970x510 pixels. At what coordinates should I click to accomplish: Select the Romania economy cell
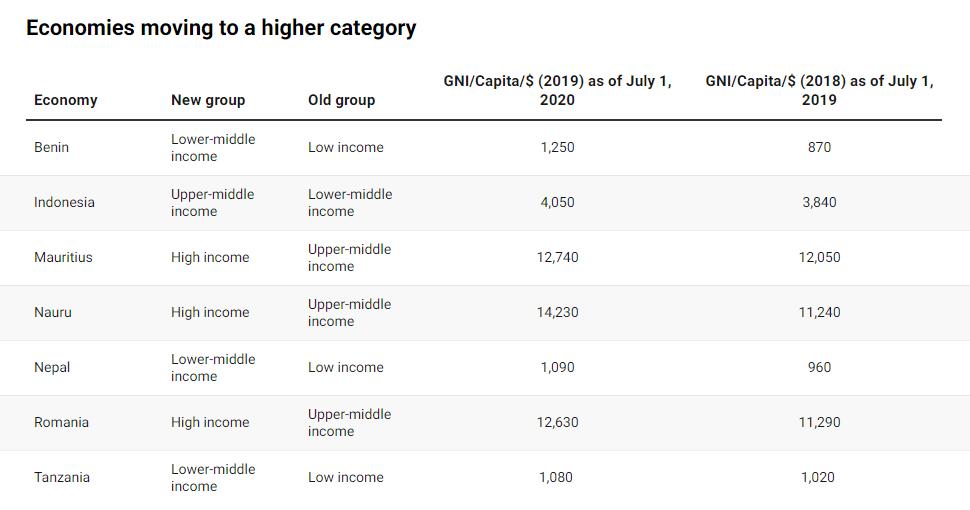pos(61,423)
